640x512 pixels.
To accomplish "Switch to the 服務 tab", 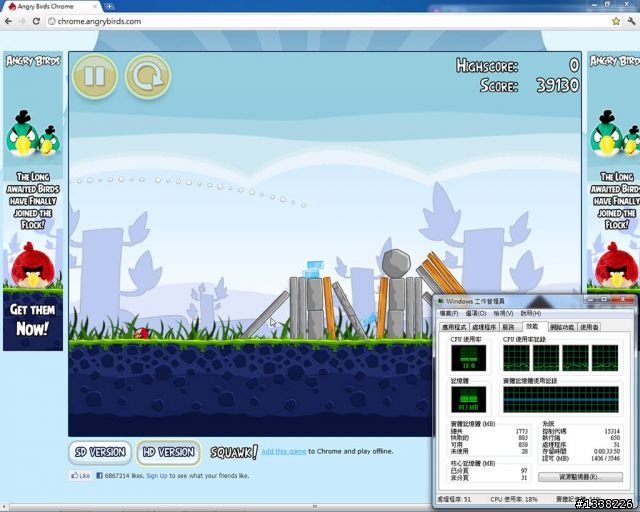I will click(509, 327).
